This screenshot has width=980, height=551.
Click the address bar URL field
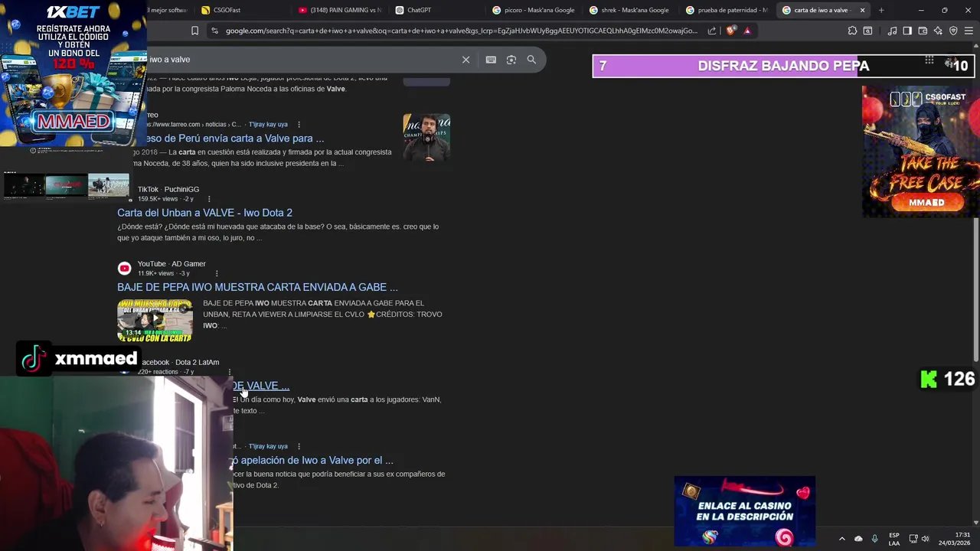[461, 31]
